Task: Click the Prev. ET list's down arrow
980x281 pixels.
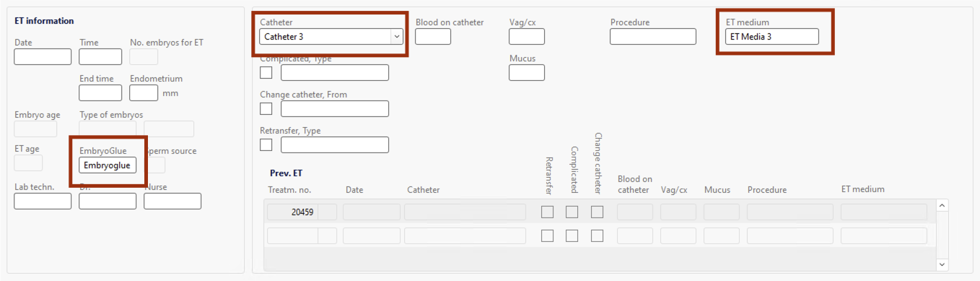Action: pyautogui.click(x=941, y=264)
